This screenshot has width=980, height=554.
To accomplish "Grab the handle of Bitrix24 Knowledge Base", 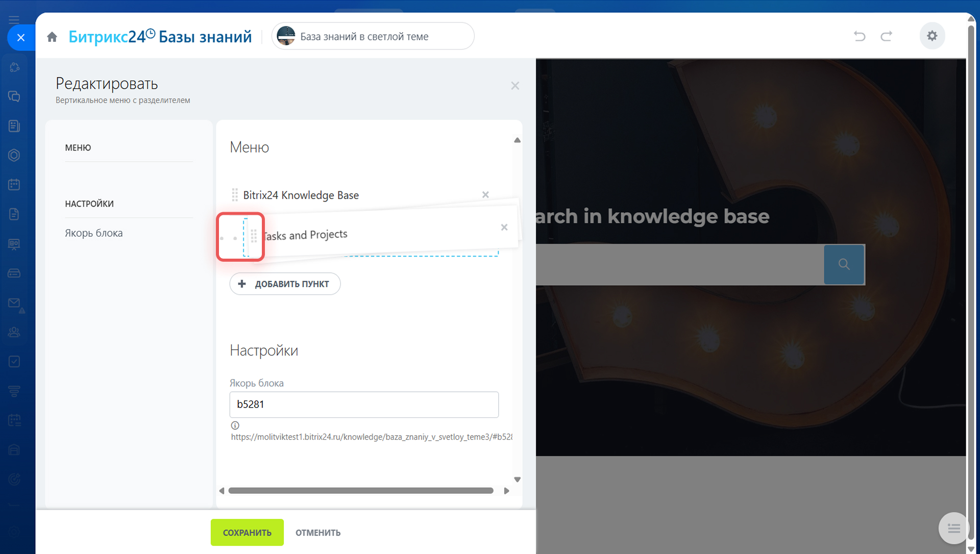I will tap(235, 195).
